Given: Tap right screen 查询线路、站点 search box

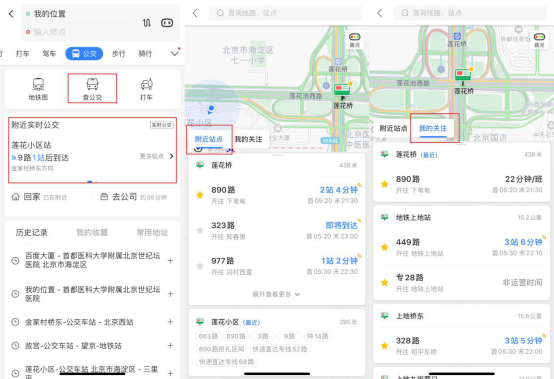Looking at the screenshot, I should [x=470, y=13].
